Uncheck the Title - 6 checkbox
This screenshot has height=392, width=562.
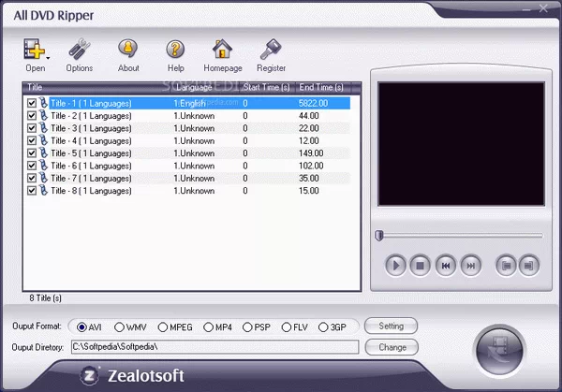[32, 166]
